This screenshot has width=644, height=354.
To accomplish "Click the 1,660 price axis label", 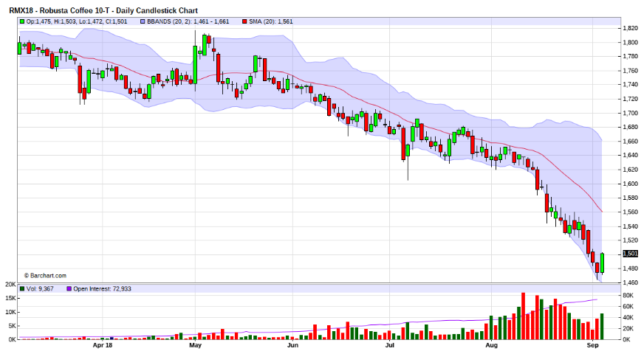I will click(x=631, y=141).
